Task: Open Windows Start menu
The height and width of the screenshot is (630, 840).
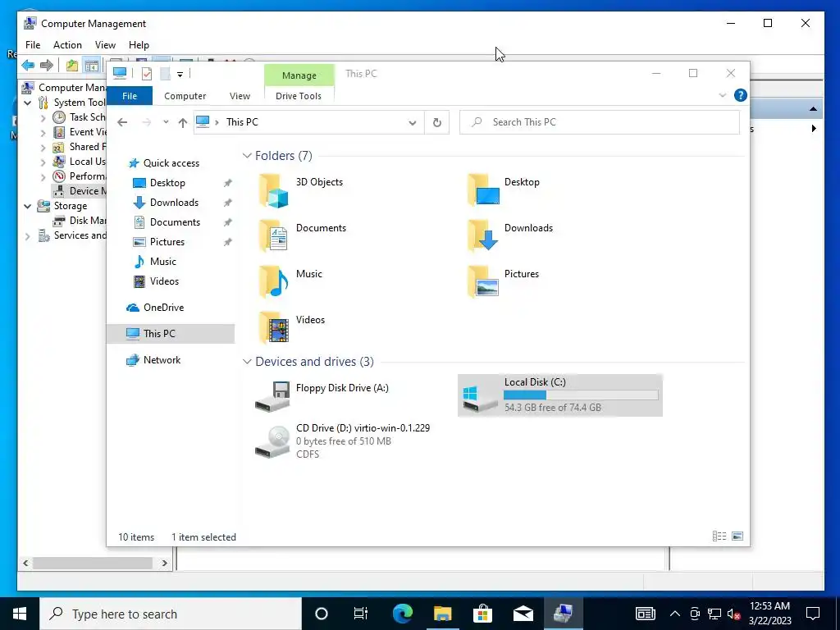Action: [x=20, y=614]
